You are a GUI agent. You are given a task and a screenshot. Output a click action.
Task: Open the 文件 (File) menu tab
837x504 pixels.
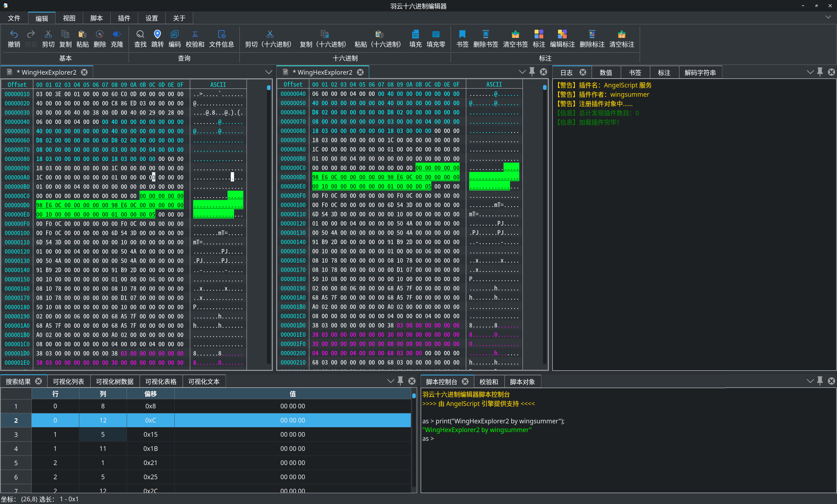(14, 18)
